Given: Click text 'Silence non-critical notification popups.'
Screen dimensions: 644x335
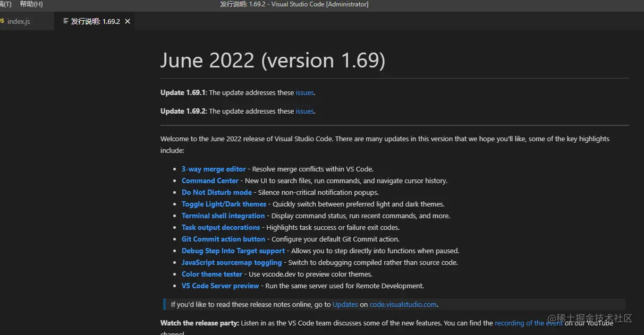Looking at the screenshot, I should coord(319,193).
